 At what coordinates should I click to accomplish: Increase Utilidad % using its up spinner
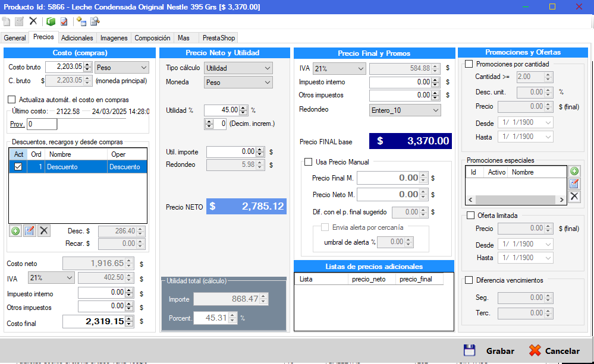point(244,108)
